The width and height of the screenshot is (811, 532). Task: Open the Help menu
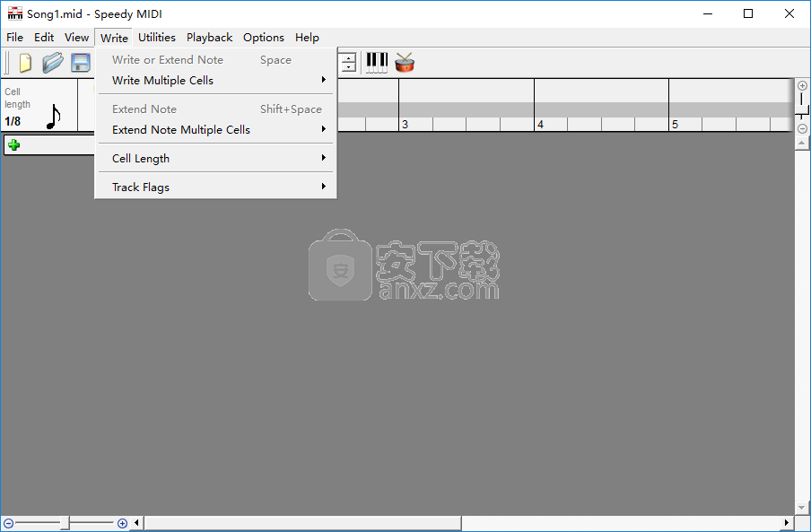307,37
